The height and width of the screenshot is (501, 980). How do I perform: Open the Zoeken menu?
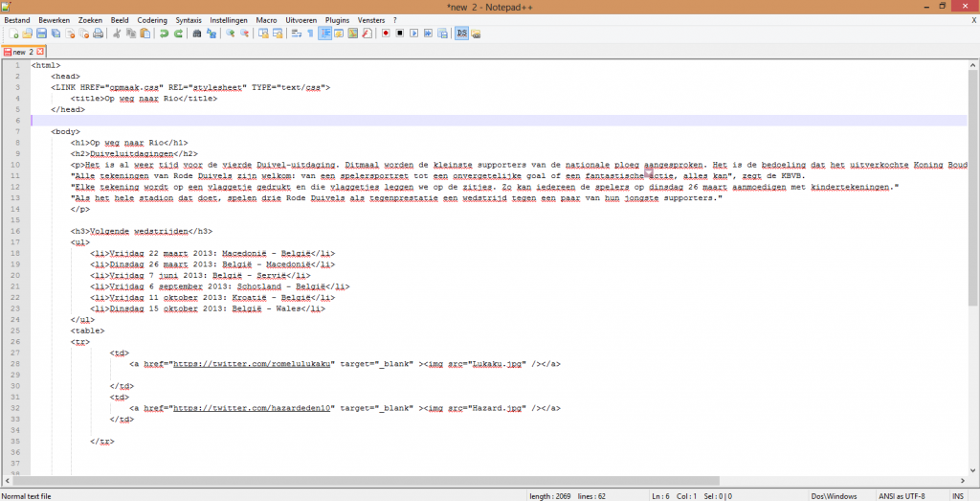click(x=90, y=21)
